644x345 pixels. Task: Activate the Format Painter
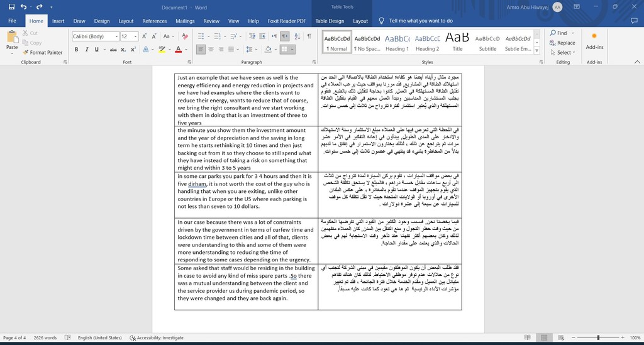click(42, 53)
